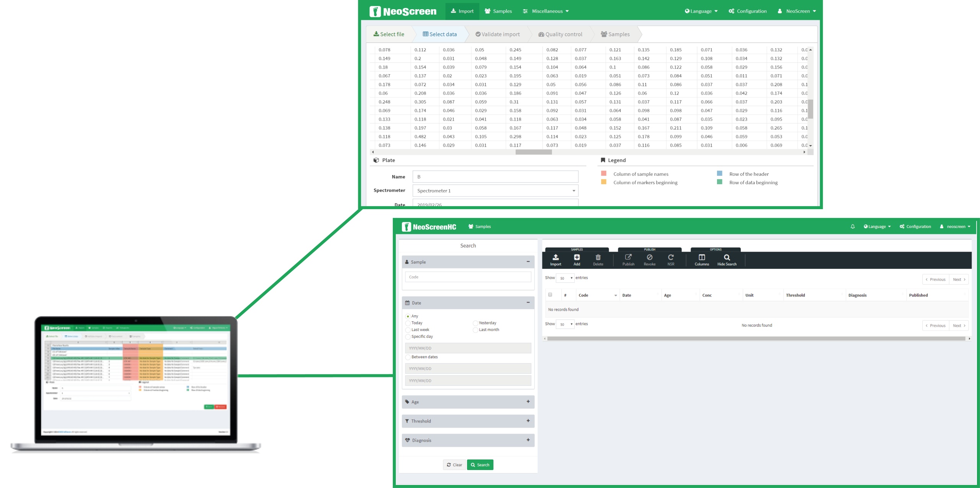Open the NeoScreen user menu

coord(797,11)
